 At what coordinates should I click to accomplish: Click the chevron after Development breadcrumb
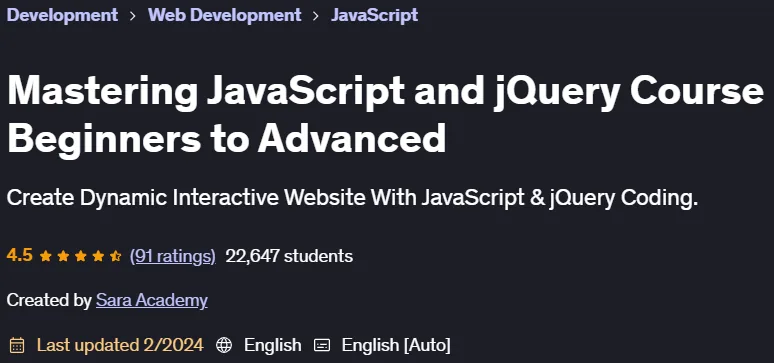pos(133,16)
